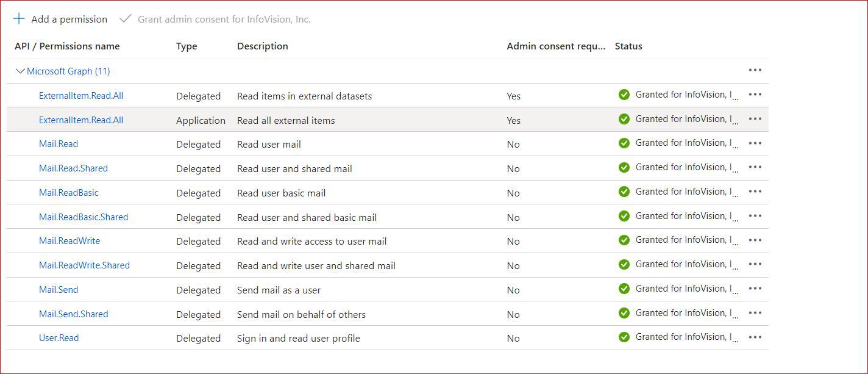
Task: Open the Mail.Send.Shared permission link
Action: pos(74,314)
